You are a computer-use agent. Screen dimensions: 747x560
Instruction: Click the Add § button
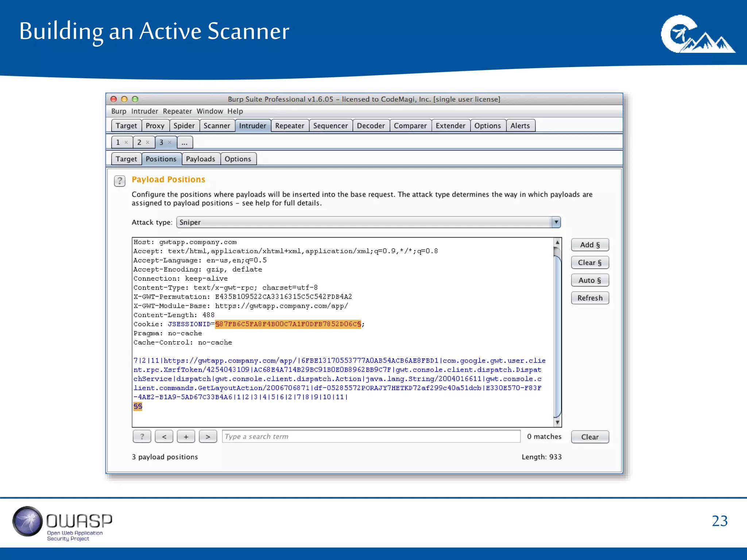(x=590, y=245)
